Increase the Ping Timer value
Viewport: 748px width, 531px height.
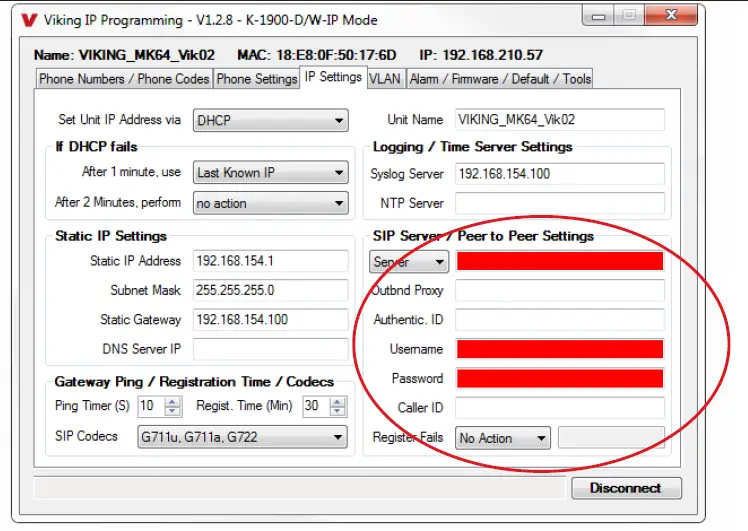(172, 402)
